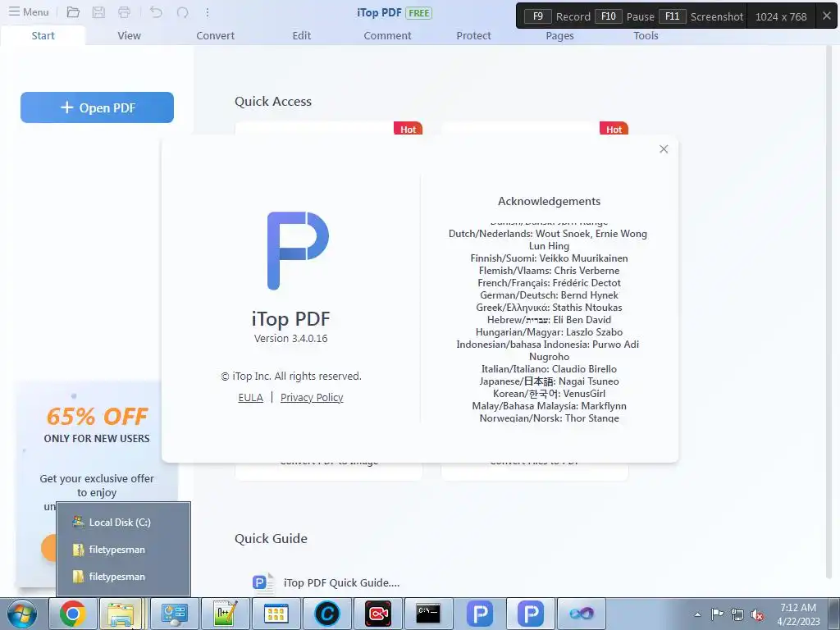Viewport: 840px width, 630px height.
Task: Click the Acknowledgements heading
Action: 549,202
